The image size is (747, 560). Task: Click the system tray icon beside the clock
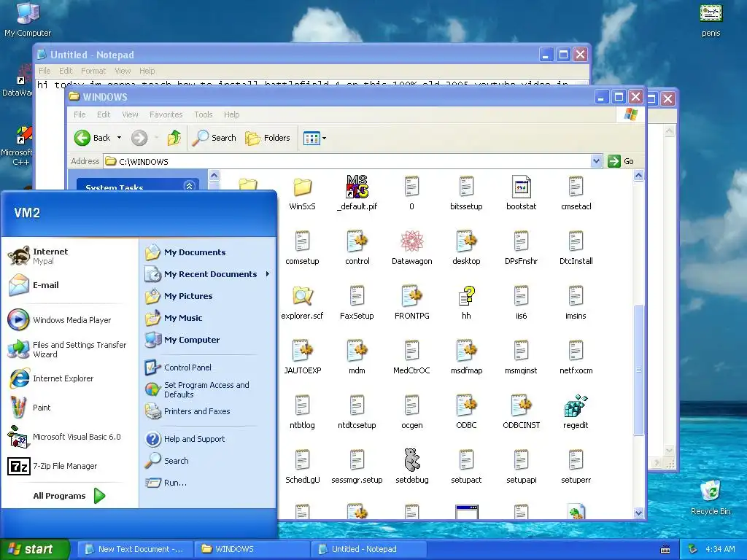click(693, 550)
